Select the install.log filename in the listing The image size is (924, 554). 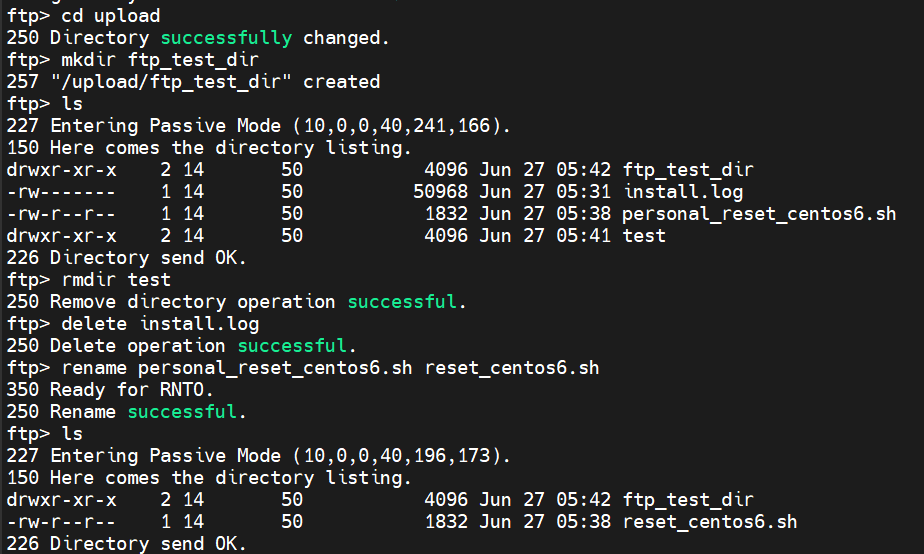(x=683, y=192)
